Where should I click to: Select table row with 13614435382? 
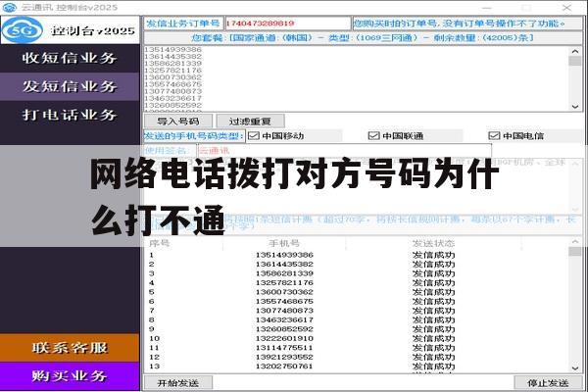coord(357,264)
